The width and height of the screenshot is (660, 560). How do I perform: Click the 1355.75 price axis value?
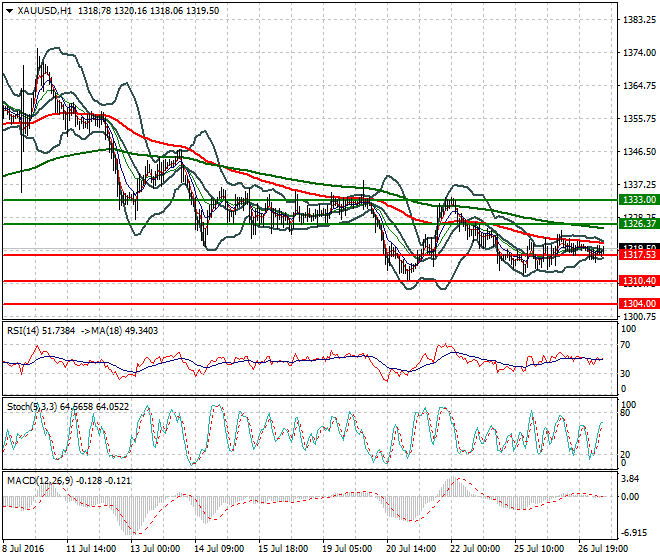pos(639,119)
